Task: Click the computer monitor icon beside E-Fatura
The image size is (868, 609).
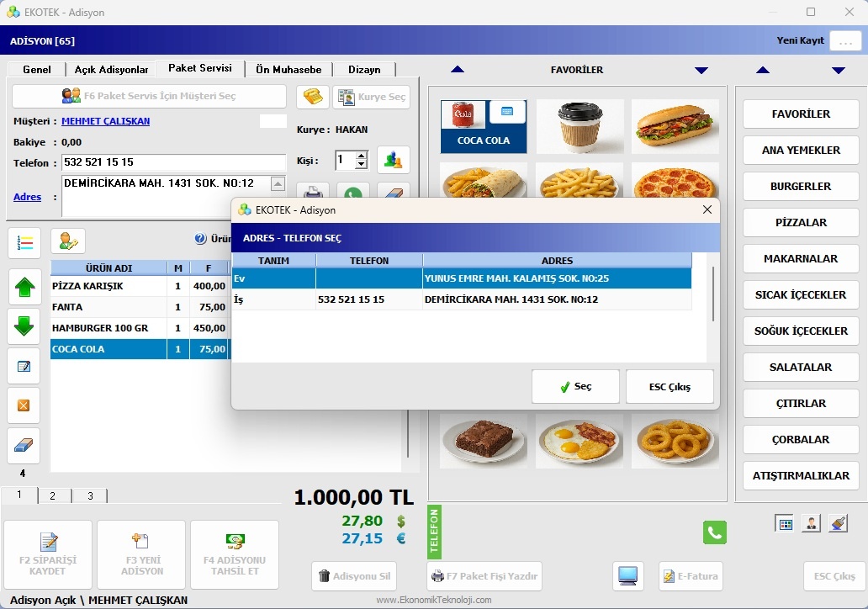Action: pos(627,576)
